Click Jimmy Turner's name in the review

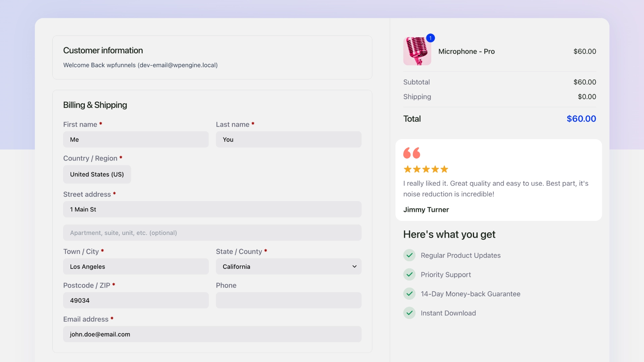[426, 209]
